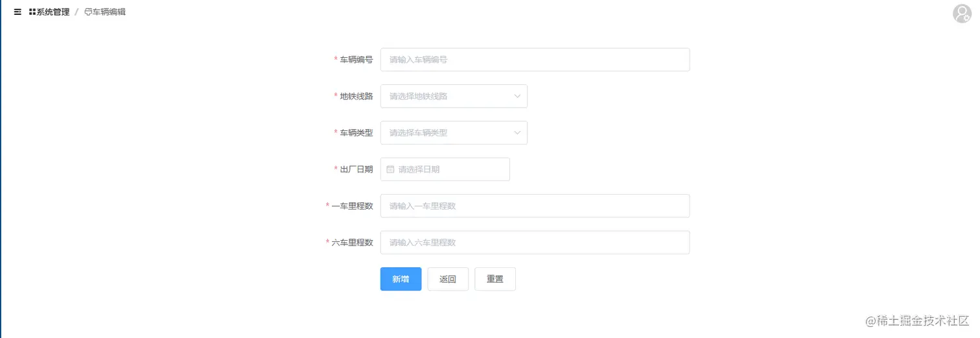Focus the 车辆编号 input field
The height and width of the screenshot is (338, 980).
pyautogui.click(x=535, y=60)
